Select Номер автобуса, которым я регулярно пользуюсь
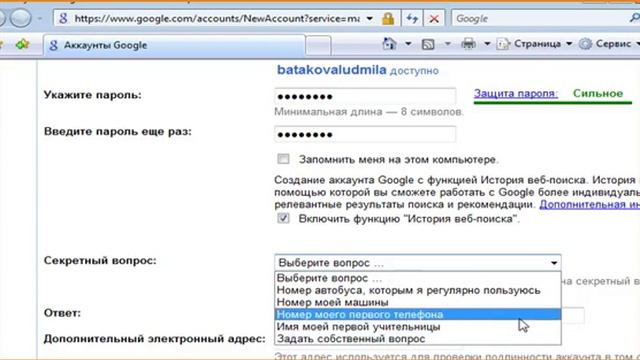Image resolution: width=640 pixels, height=360 pixels. [418, 290]
